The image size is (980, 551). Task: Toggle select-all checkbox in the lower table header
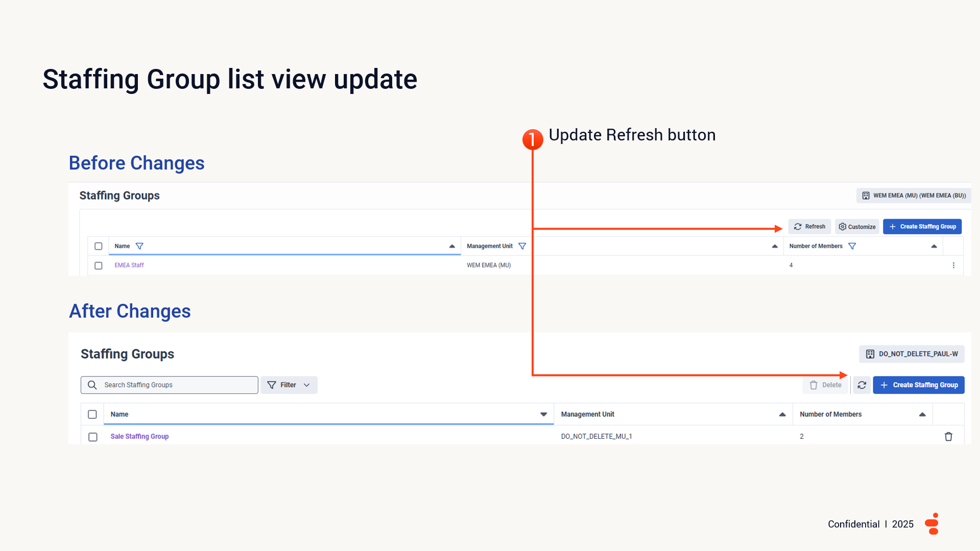click(x=92, y=415)
